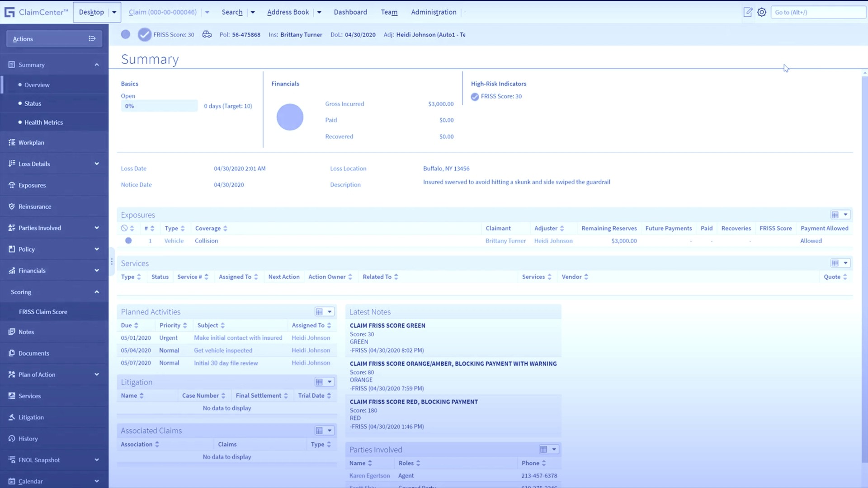
Task: Click the vehicle icon in claim info bar
Action: [207, 34]
